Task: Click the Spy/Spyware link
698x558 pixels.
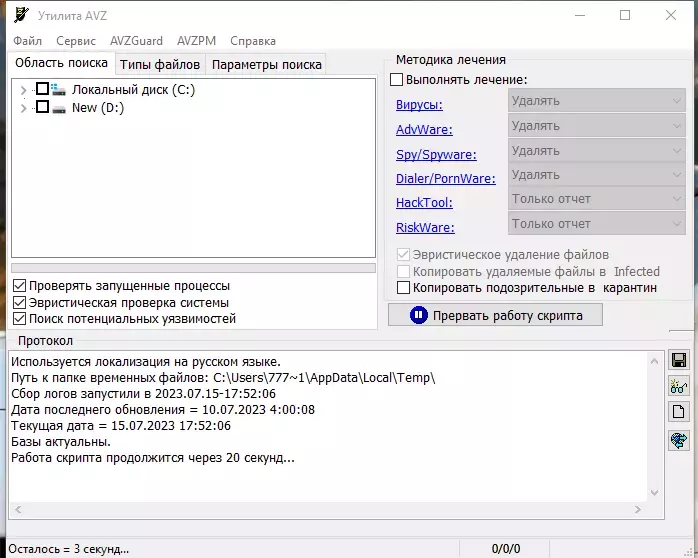Action: tap(436, 154)
